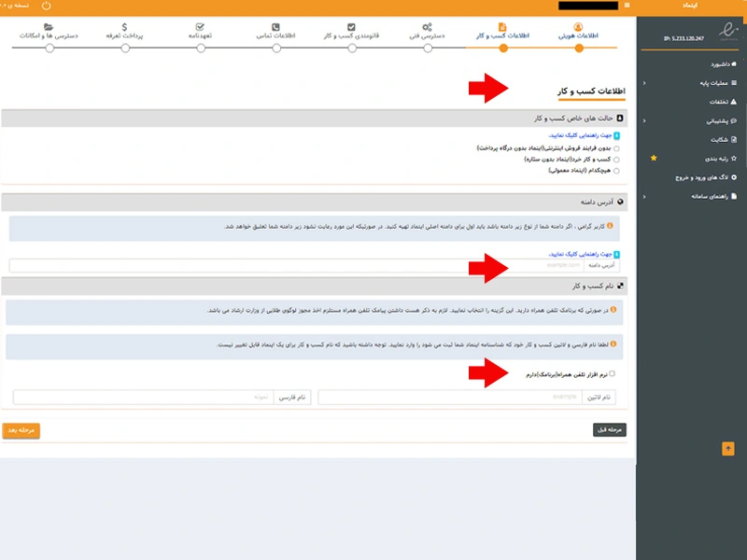Image resolution: width=747 pixels, height=560 pixels.
Task: Click the info icon in the subdomain notice
Action: point(611,226)
